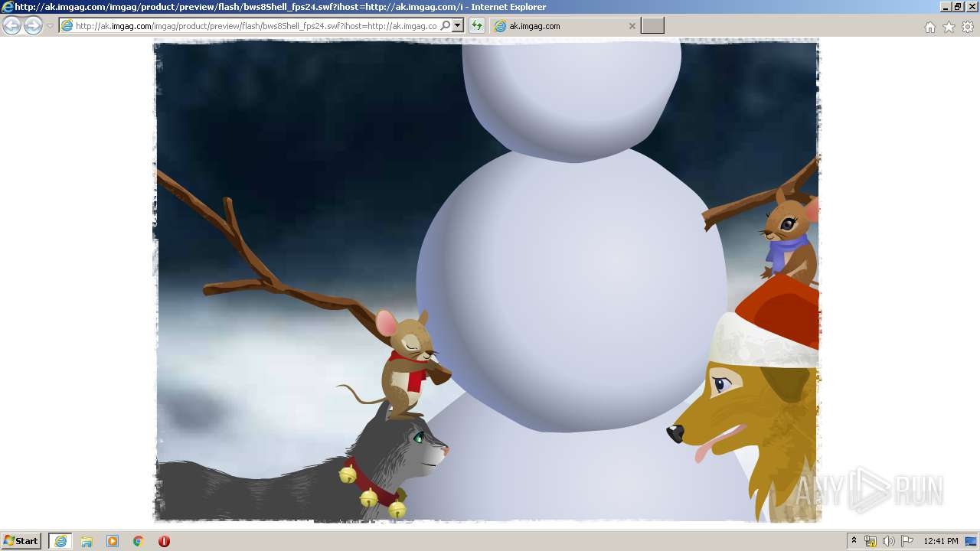Open network status tray icon
This screenshot has width=980, height=551.
[871, 541]
